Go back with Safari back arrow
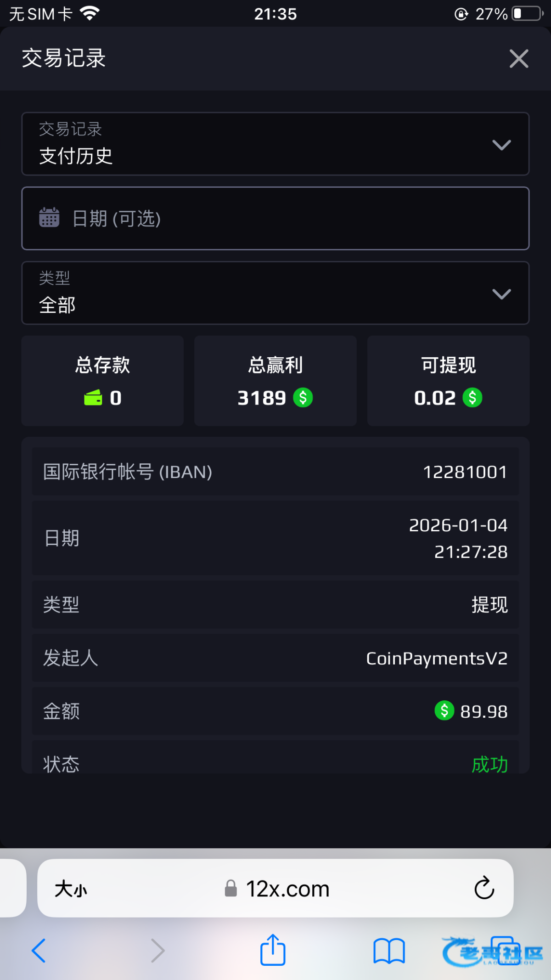This screenshot has height=980, width=551. [x=39, y=951]
